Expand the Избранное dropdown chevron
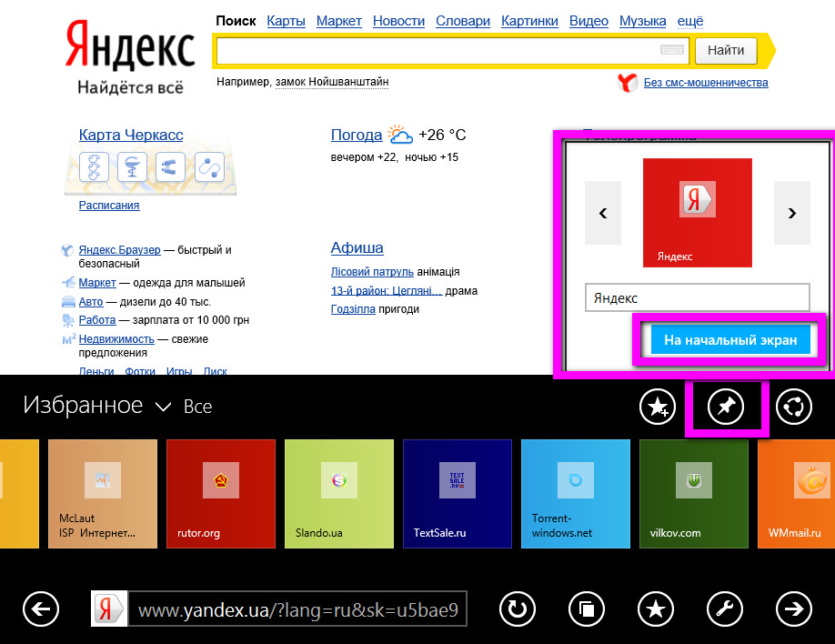 coord(163,408)
